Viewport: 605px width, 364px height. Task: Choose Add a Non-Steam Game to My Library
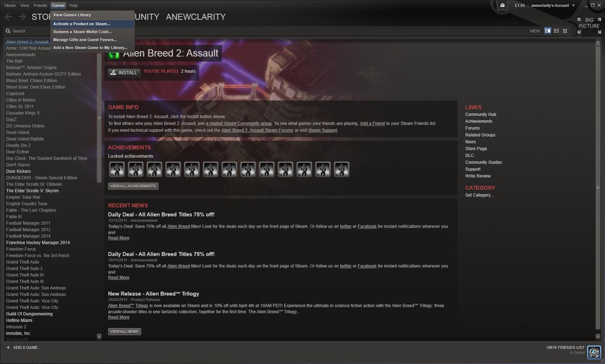[x=92, y=48]
